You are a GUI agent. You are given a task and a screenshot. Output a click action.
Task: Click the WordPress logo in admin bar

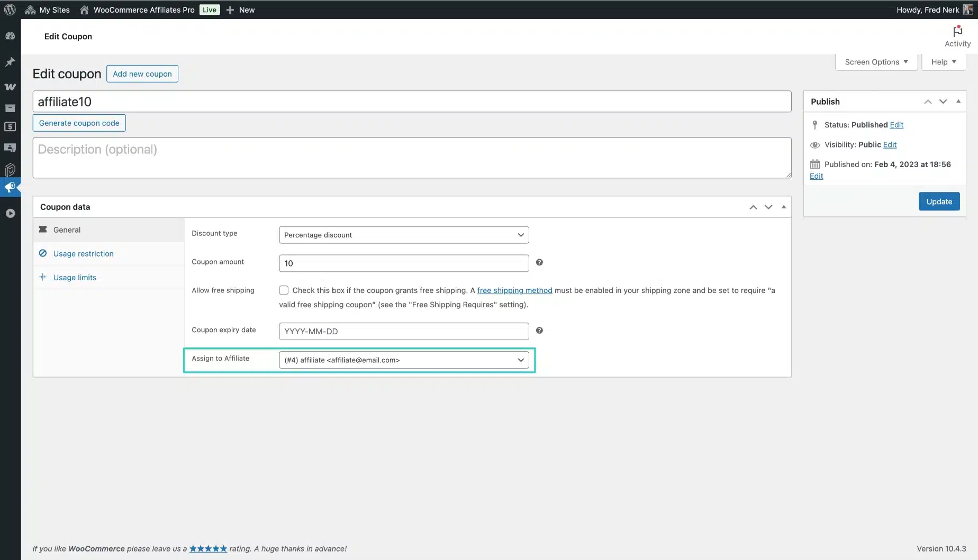(10, 10)
